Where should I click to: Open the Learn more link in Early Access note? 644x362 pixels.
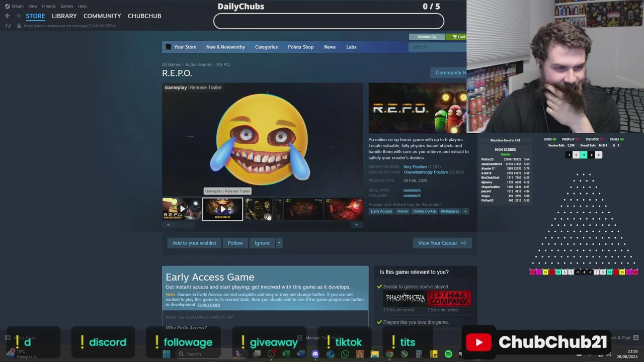pyautogui.click(x=209, y=305)
